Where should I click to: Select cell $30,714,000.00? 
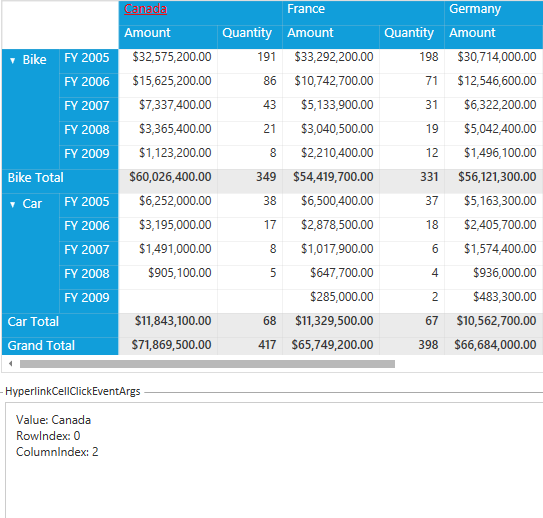click(x=494, y=61)
